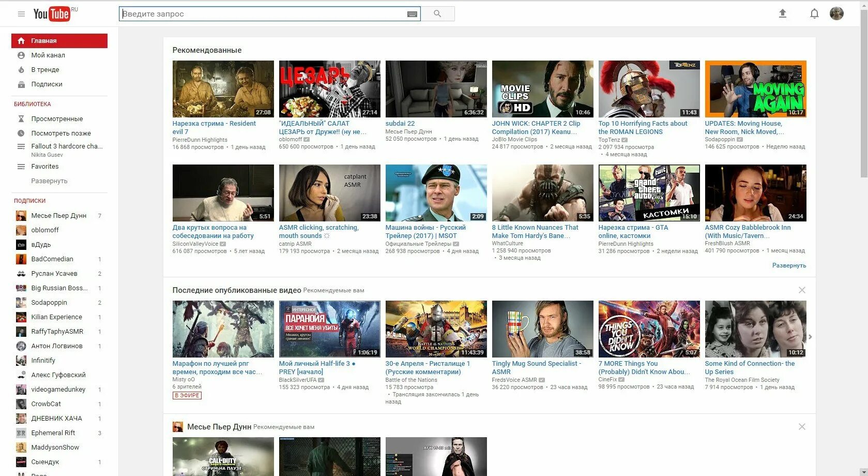The height and width of the screenshot is (476, 868).
Task: Expand recommended section via Развернуть link
Action: click(x=789, y=265)
